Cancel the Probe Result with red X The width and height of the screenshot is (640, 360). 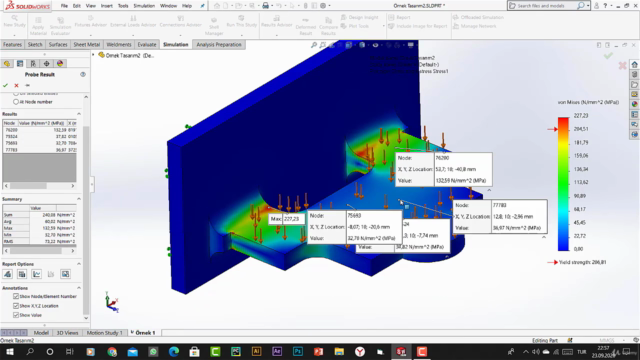tap(16, 85)
